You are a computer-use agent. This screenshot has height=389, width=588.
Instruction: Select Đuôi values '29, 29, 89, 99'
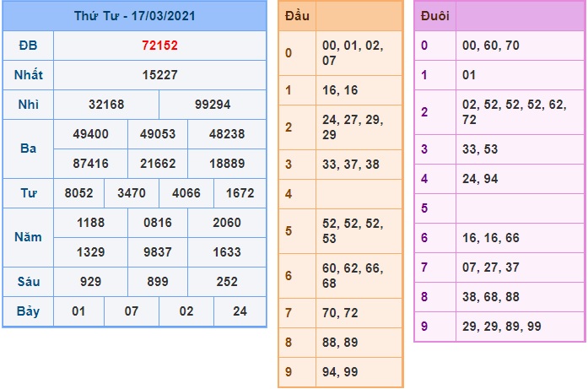[x=502, y=327]
